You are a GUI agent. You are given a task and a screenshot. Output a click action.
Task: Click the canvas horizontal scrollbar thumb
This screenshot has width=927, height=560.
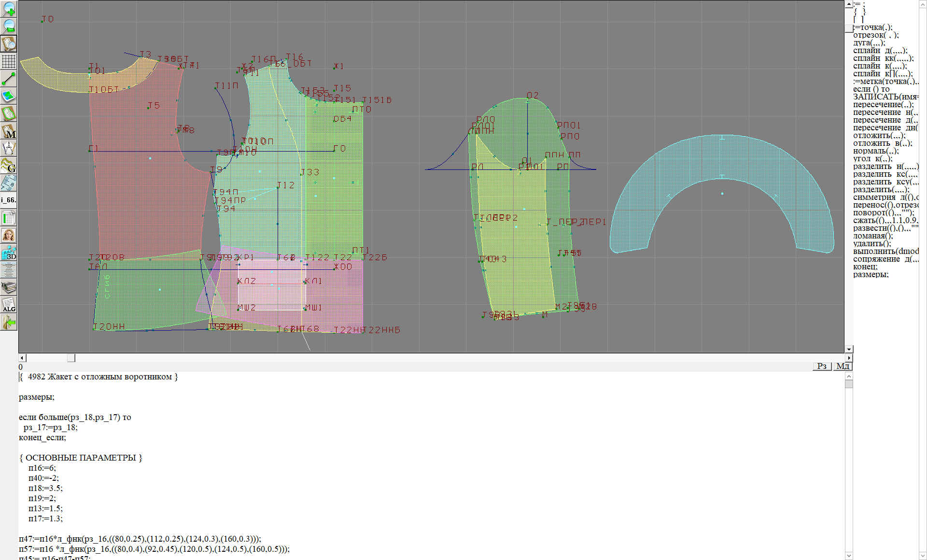[71, 358]
